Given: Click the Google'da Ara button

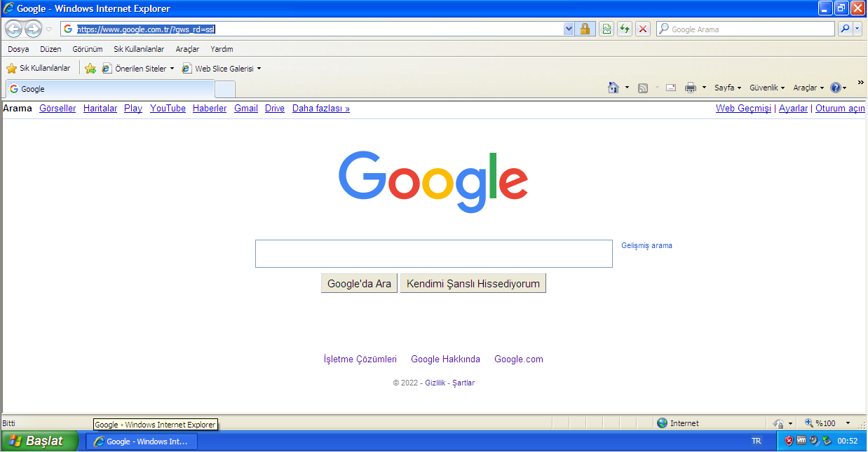Looking at the screenshot, I should coord(359,284).
